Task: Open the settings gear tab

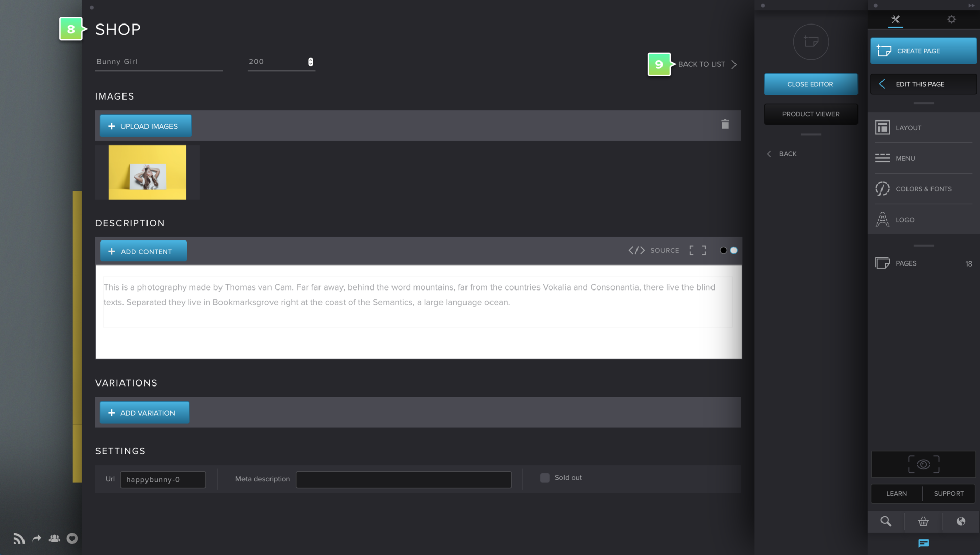Action: click(x=951, y=19)
